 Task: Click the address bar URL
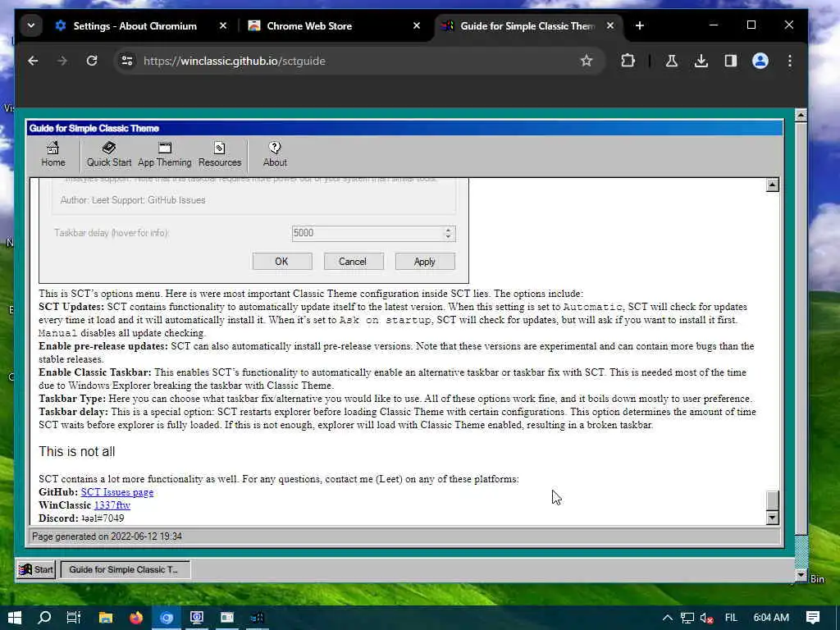pos(234,61)
